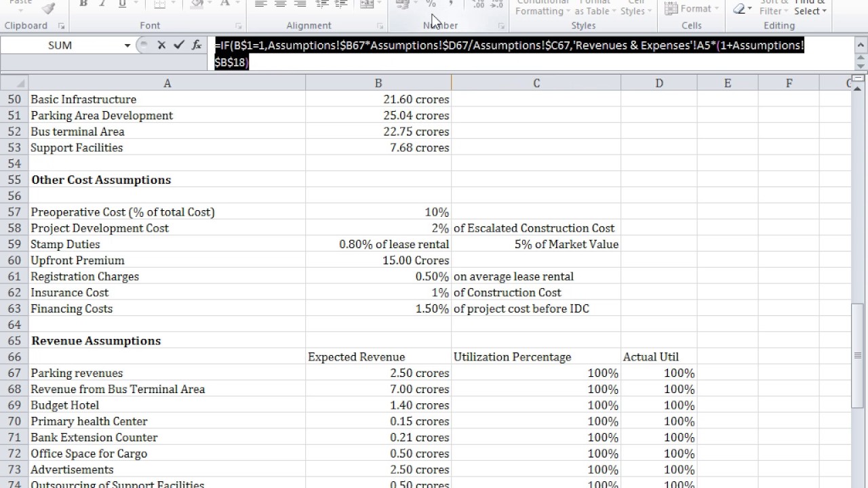
Task: Open the Alignment group dialog launcher
Action: coord(380,26)
